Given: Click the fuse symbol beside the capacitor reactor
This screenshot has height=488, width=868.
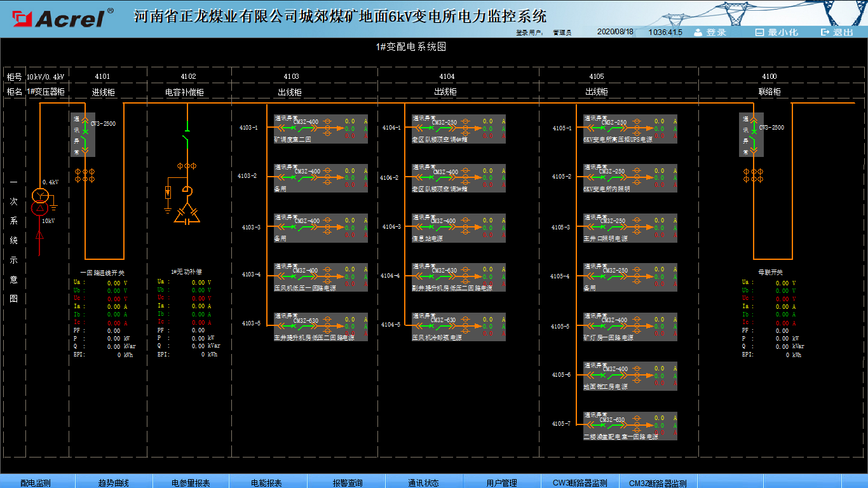Looking at the screenshot, I should point(168,191).
